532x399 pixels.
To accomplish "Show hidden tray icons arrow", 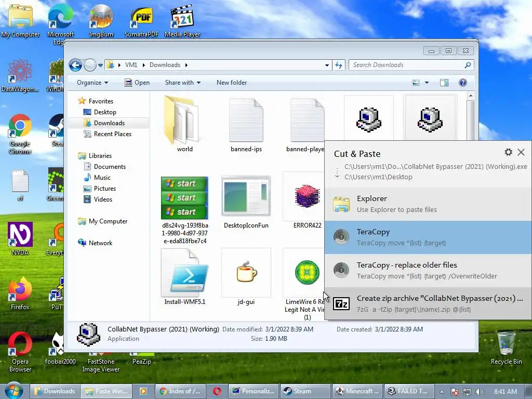I will coord(442,392).
